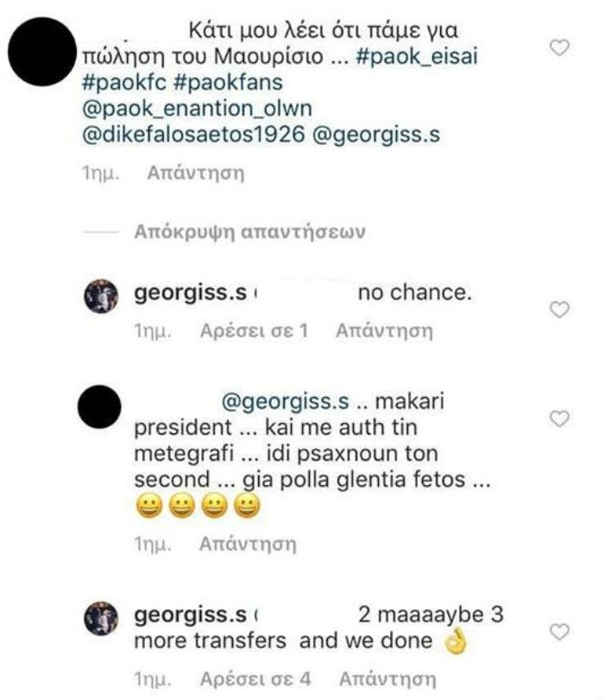View likes via 'Αρέσει σε 4'

pos(253,675)
